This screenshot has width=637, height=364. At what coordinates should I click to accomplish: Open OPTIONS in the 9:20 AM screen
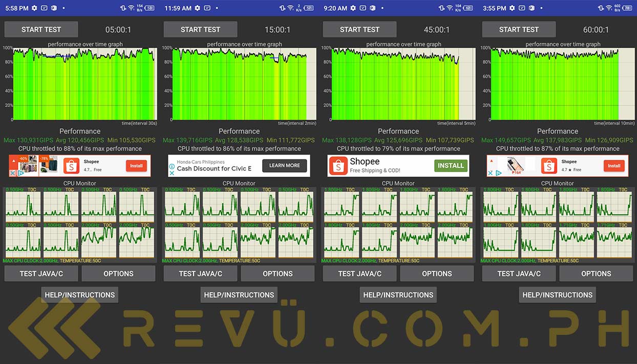(x=437, y=273)
